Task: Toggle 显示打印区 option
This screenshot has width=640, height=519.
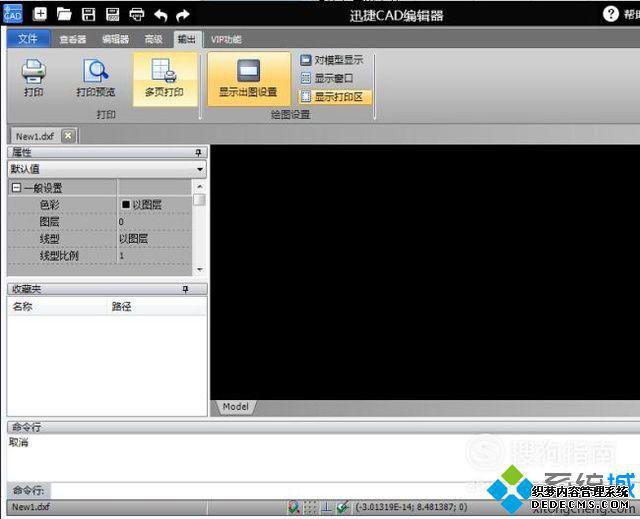Action: pos(335,97)
